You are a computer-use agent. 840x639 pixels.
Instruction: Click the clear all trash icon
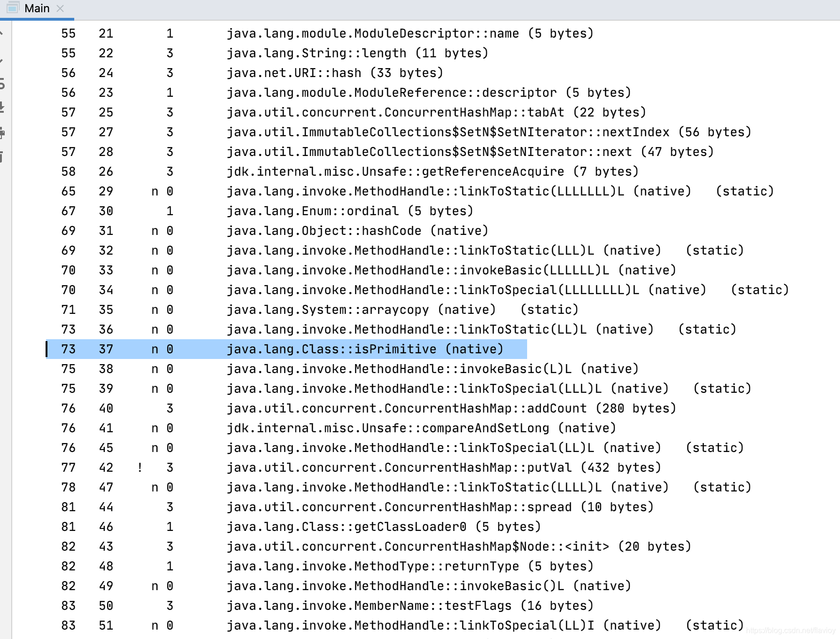tap(2, 157)
